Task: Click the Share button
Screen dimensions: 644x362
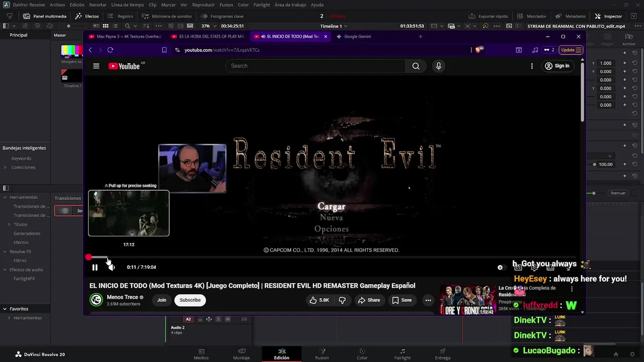Action: (369, 300)
